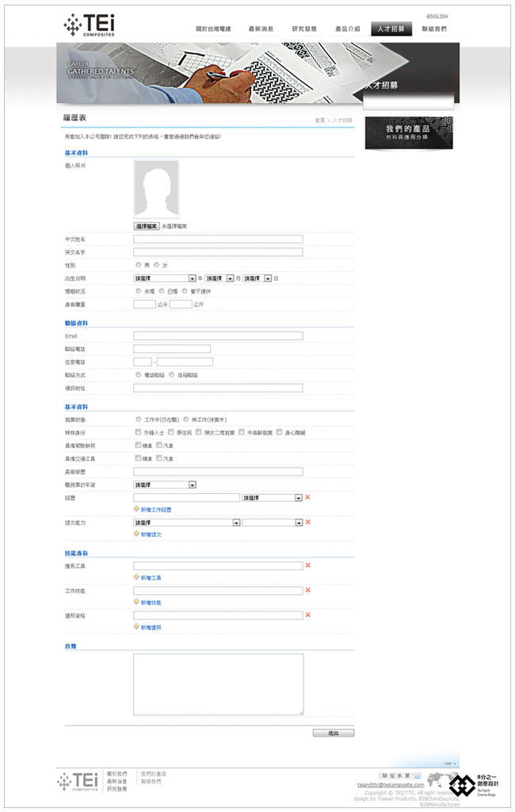
Task: Open total years of experience dropdown
Action: coord(165,485)
